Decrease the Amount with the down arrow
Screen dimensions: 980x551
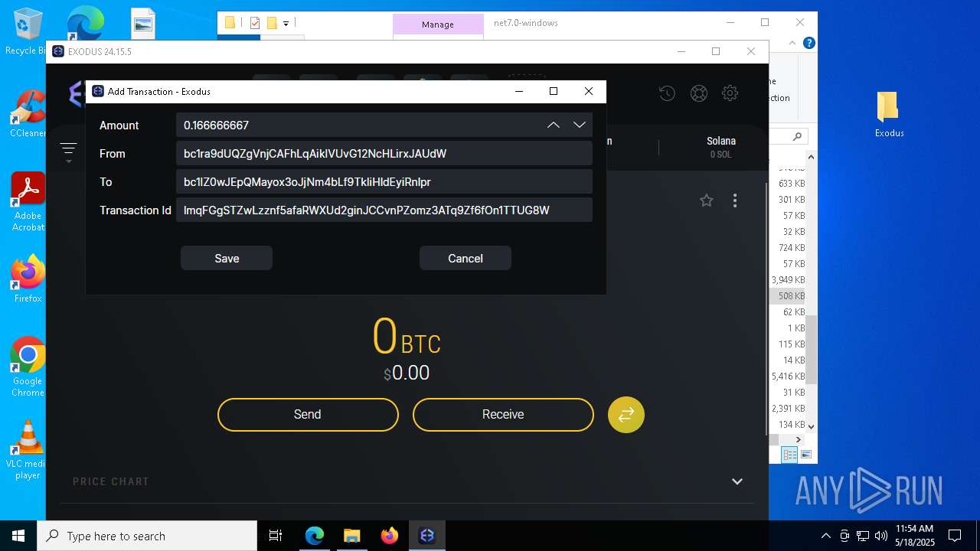580,125
